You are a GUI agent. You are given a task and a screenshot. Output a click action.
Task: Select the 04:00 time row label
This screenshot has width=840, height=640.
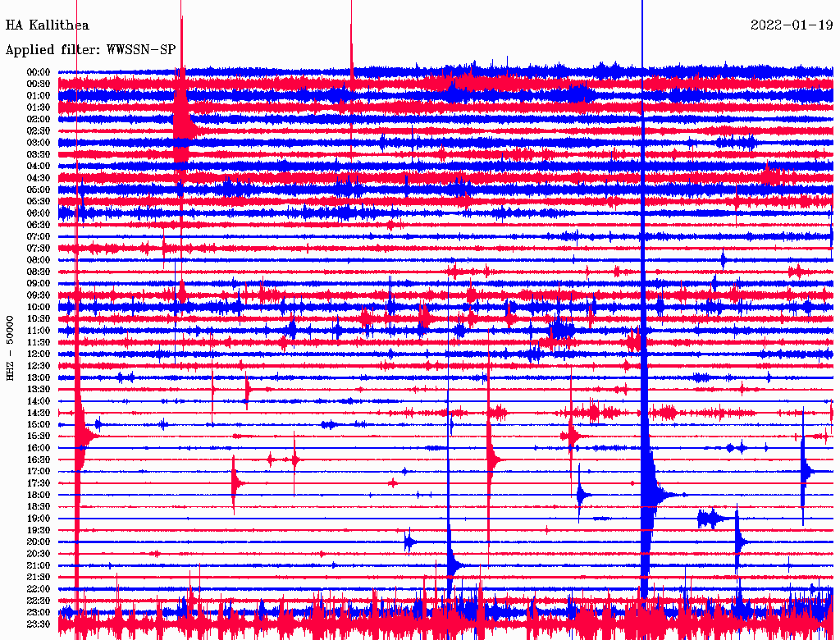pos(39,167)
